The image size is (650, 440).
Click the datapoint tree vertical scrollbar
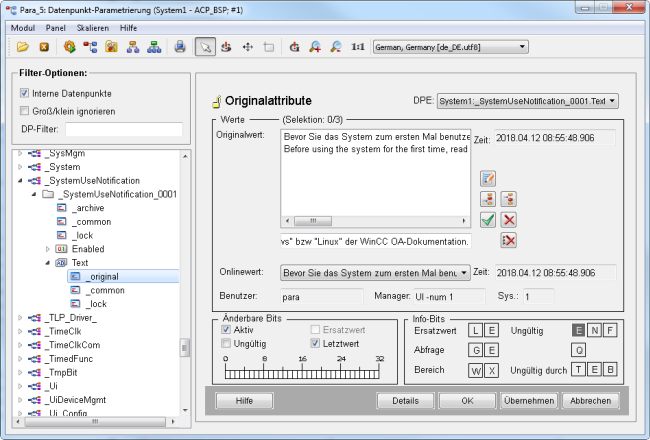[185, 284]
